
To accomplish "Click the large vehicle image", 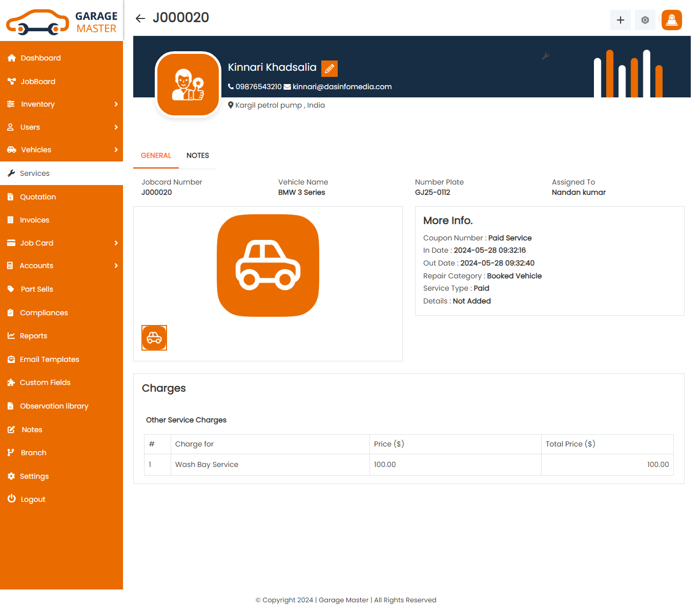I will coord(268,266).
